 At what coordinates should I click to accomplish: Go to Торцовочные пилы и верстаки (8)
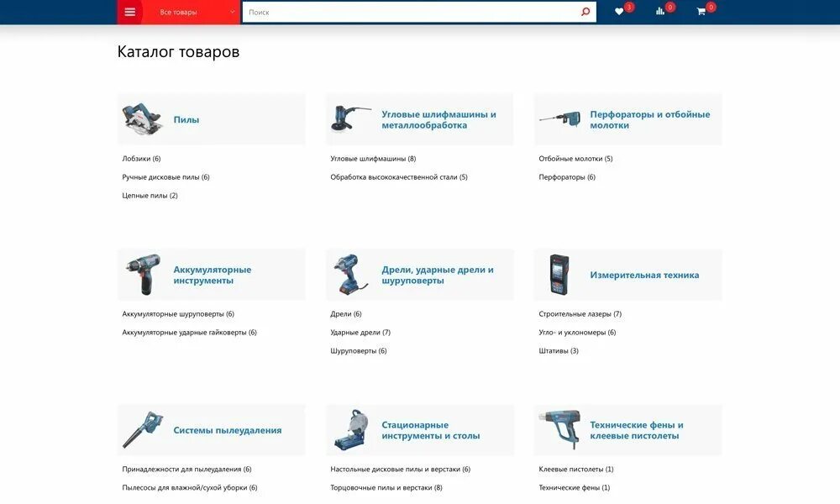click(x=386, y=487)
